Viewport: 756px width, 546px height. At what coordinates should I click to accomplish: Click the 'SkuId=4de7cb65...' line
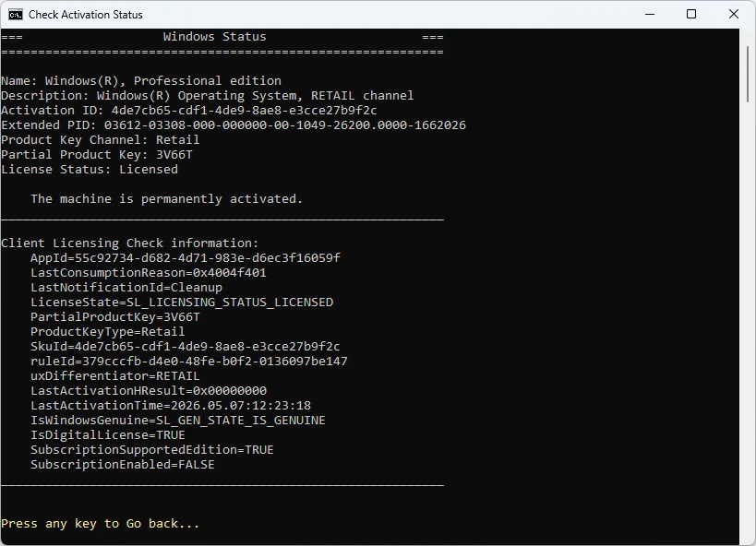pyautogui.click(x=186, y=347)
